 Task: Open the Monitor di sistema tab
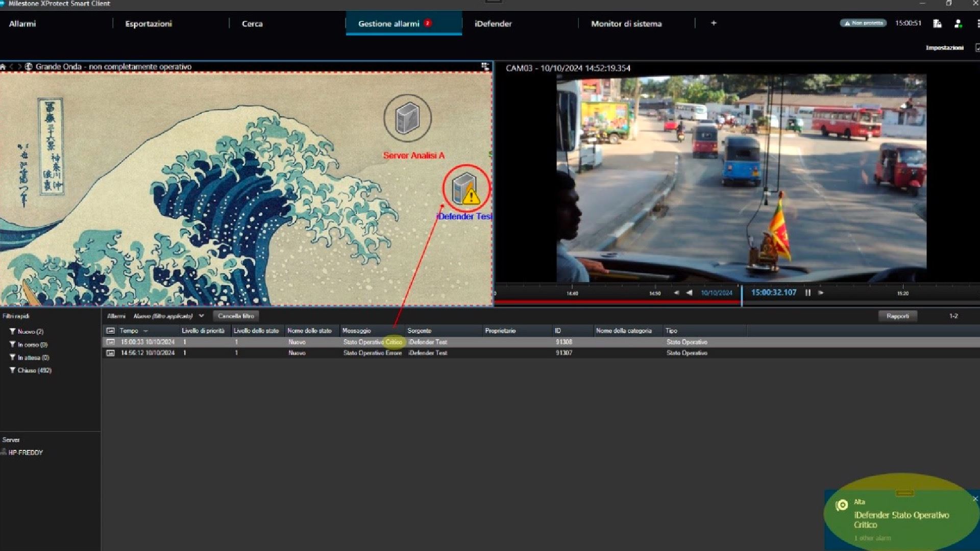coord(626,23)
